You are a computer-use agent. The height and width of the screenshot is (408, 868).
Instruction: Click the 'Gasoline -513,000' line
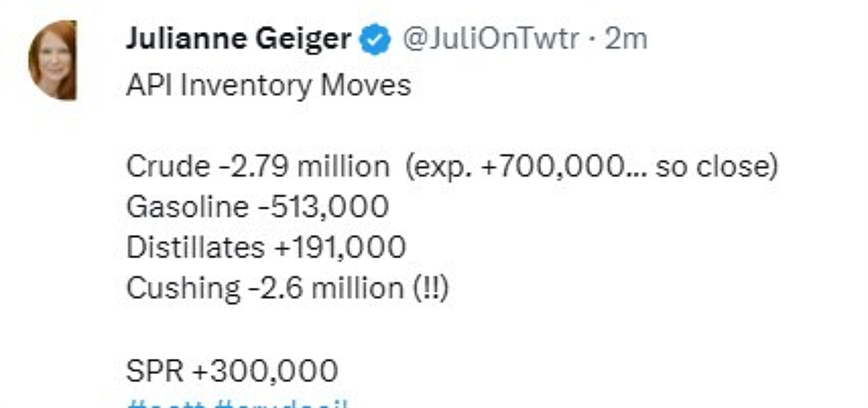pyautogui.click(x=257, y=207)
